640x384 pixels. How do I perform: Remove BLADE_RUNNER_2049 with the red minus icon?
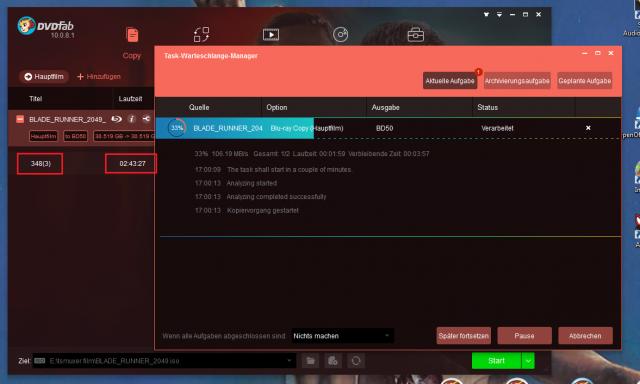tap(20, 119)
